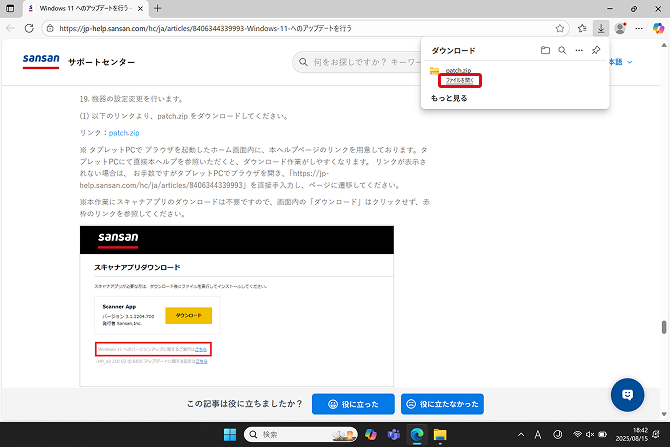Show hidden system tray icons
The height and width of the screenshot is (447, 670).
(521, 435)
